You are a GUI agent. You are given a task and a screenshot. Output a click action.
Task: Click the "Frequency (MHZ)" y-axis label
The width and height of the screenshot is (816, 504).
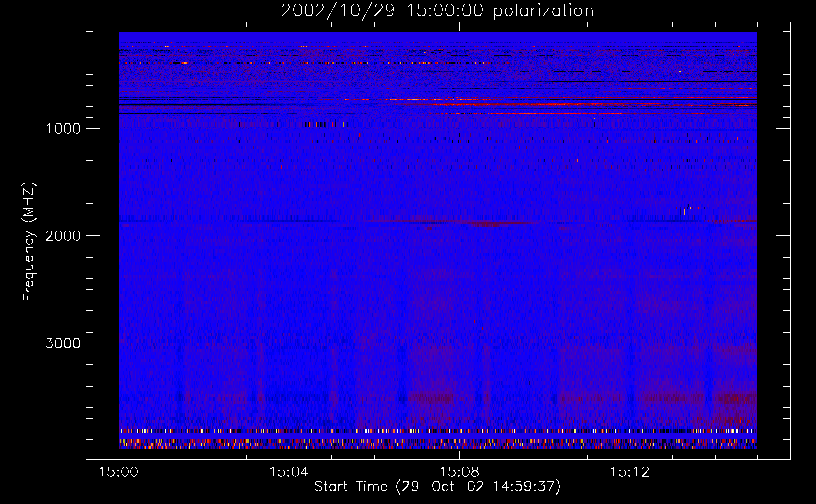[x=28, y=242]
